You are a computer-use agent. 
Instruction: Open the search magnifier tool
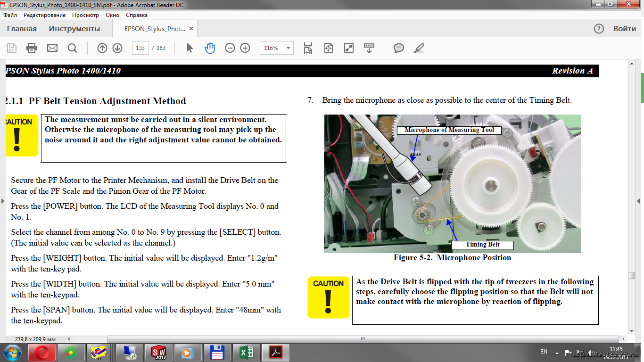[x=72, y=48]
